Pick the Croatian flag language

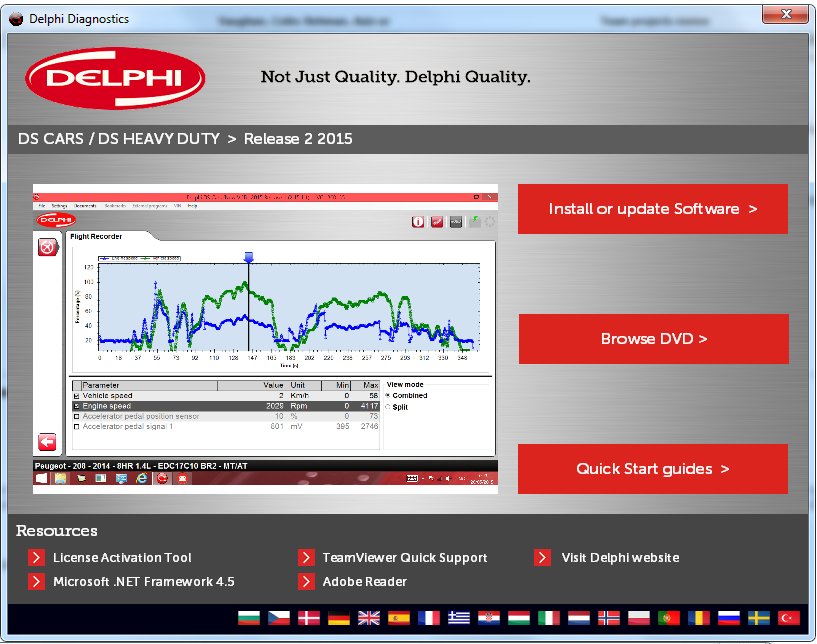[489, 618]
